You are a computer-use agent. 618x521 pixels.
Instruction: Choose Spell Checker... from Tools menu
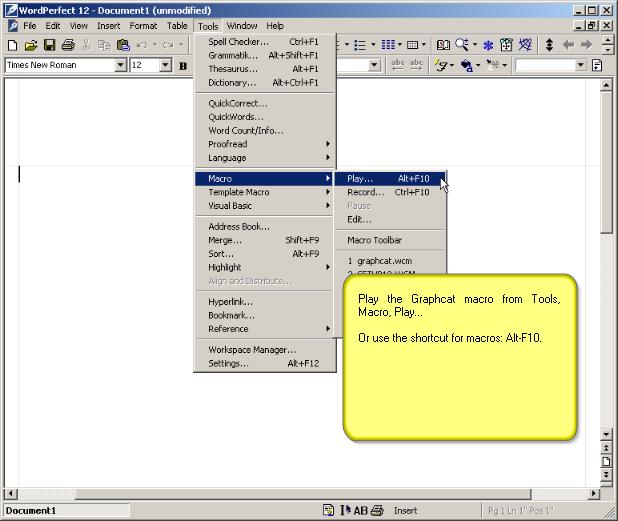(x=264, y=42)
